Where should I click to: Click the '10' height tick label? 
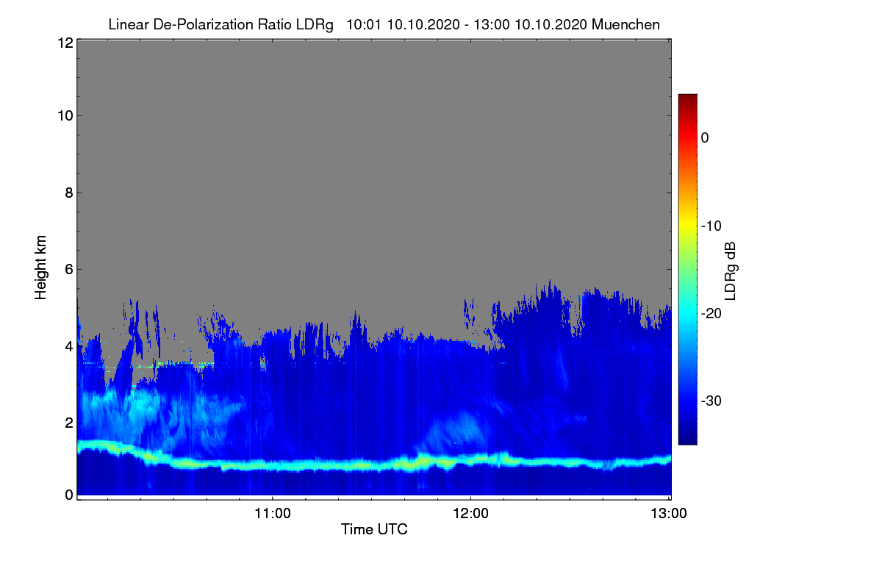pyautogui.click(x=64, y=115)
